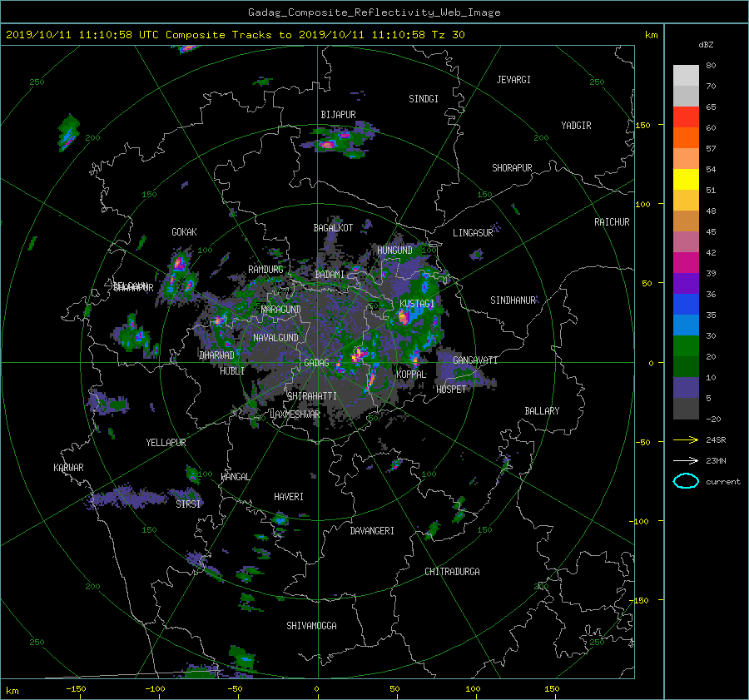This screenshot has width=749, height=700.
Task: Click the KARWAR city label
Action: [x=68, y=468]
